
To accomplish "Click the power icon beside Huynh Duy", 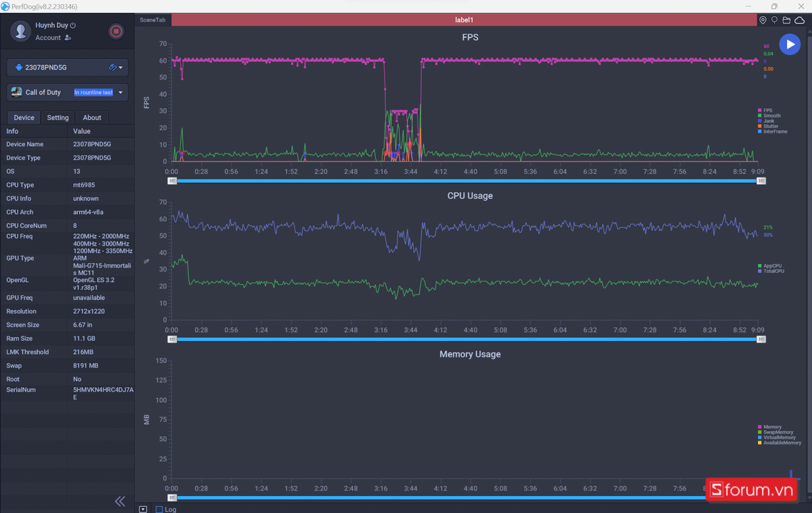I will tap(73, 25).
